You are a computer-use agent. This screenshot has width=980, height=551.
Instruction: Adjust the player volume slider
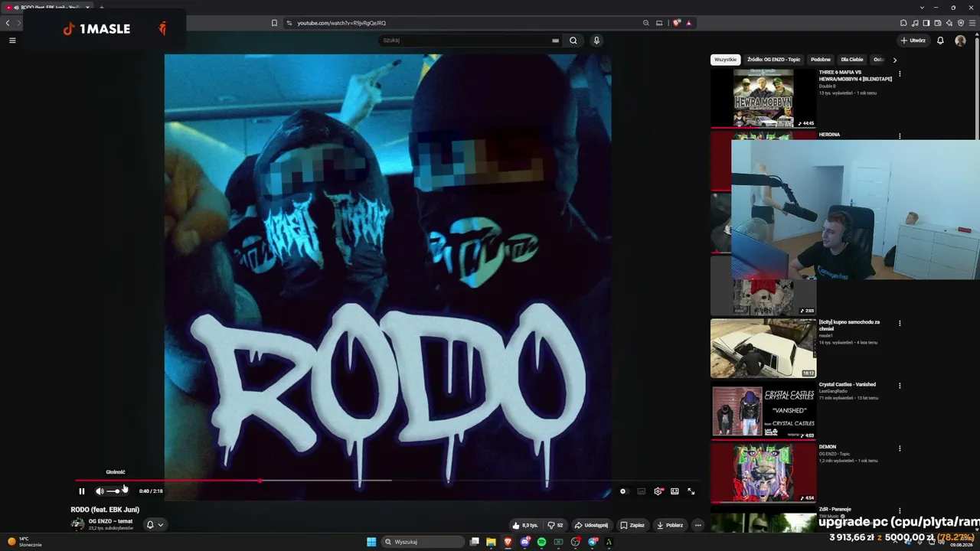(116, 491)
